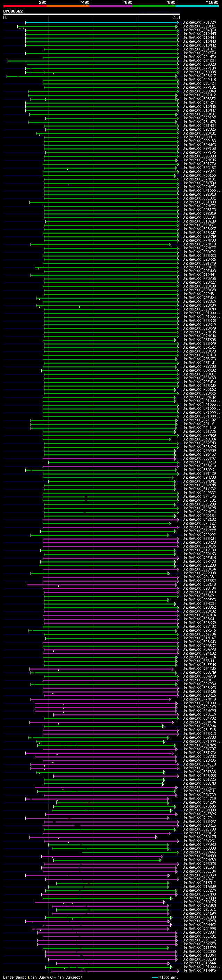Select the ~100% cyan color legend bar
The width and height of the screenshot is (222, 980).
[197, 6]
